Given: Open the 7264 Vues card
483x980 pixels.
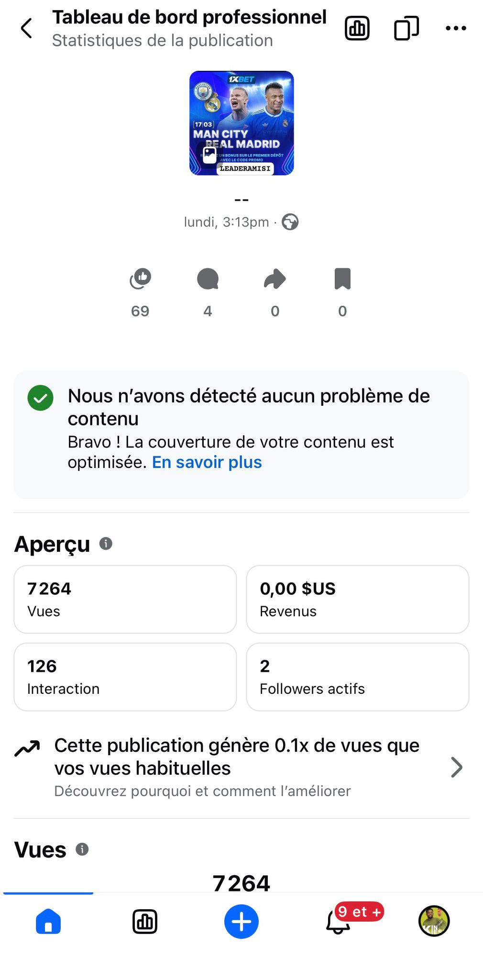Looking at the screenshot, I should click(x=125, y=599).
